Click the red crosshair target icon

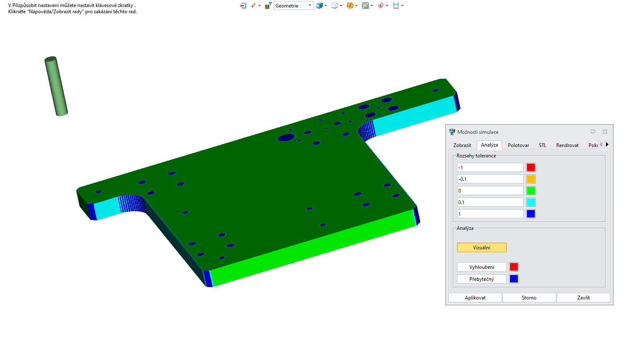pyautogui.click(x=381, y=6)
